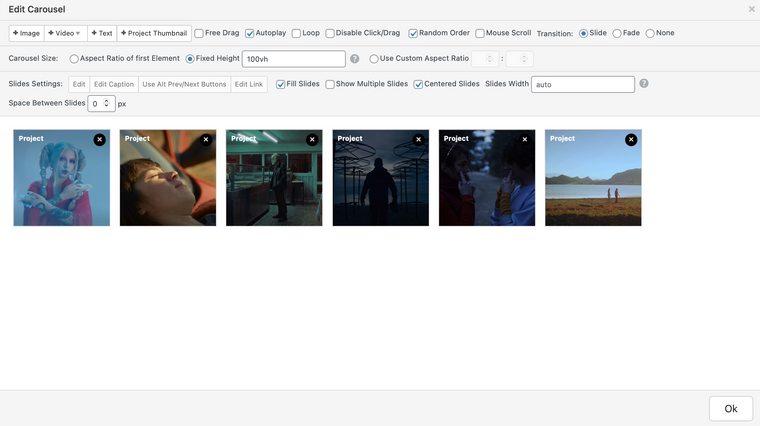Click the Edit Link button
The height and width of the screenshot is (426, 760).
pos(249,84)
